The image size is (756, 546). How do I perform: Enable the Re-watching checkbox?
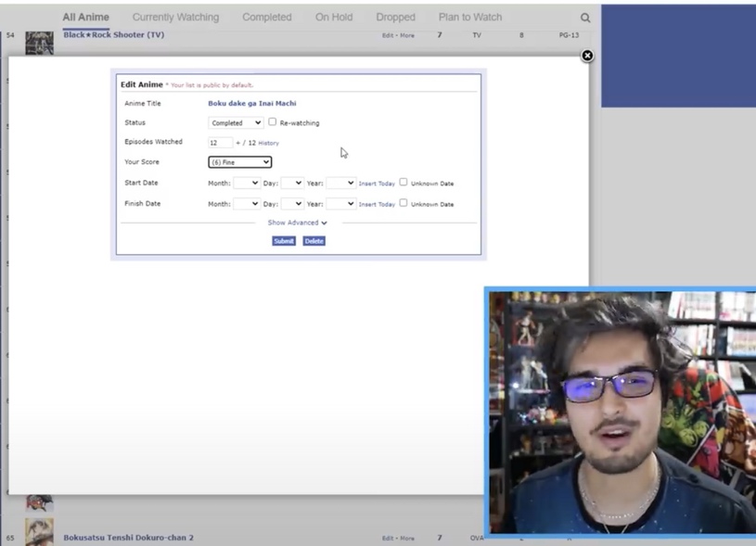pyautogui.click(x=272, y=122)
